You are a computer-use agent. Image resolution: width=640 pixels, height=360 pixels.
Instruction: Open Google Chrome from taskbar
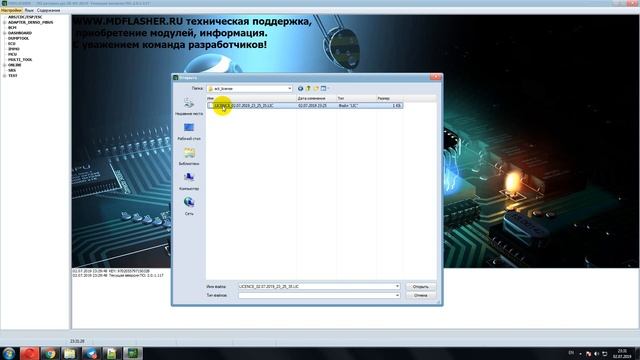tap(50, 353)
